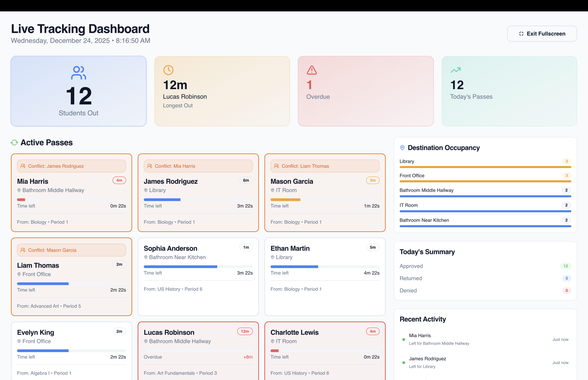Click Lucas Robinson's 12m overdue badge
Image resolution: width=588 pixels, height=380 pixels.
tap(245, 331)
